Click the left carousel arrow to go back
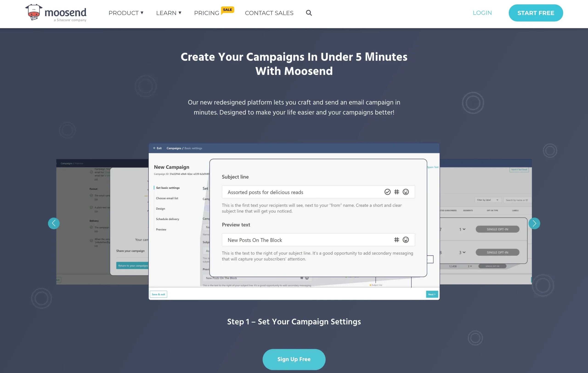This screenshot has width=588, height=373. (x=54, y=223)
